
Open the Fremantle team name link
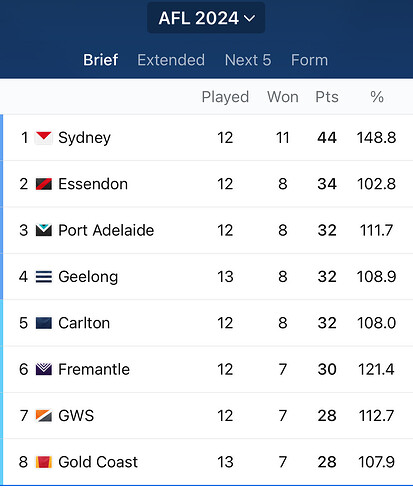click(x=94, y=369)
